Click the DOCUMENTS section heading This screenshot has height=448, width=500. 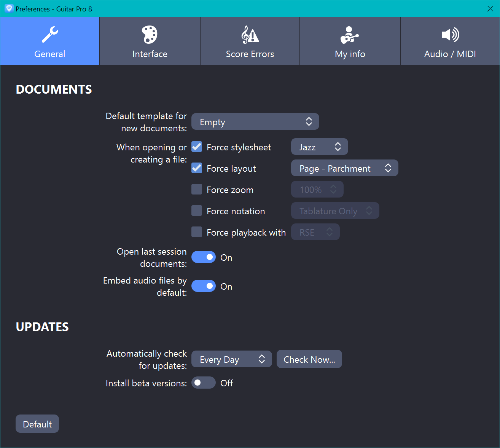point(54,89)
